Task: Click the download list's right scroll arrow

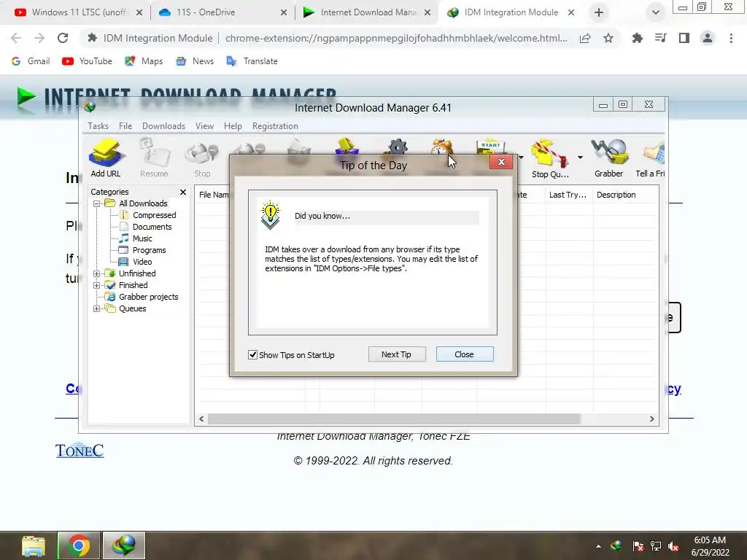Action: click(651, 419)
